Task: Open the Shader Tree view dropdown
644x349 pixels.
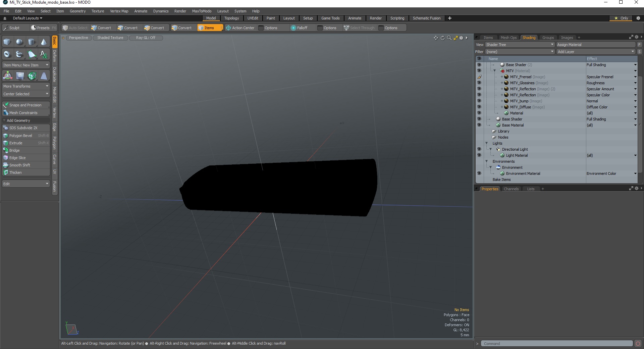Action: (x=520, y=45)
